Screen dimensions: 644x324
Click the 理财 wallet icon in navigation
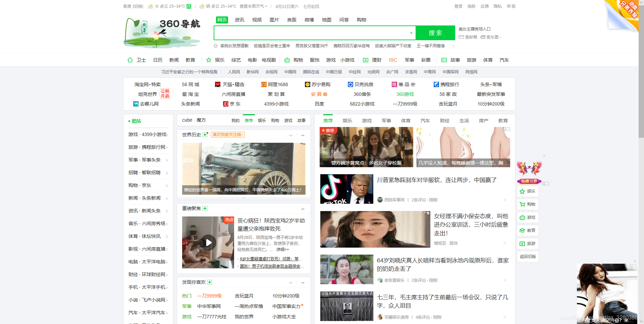(365, 60)
